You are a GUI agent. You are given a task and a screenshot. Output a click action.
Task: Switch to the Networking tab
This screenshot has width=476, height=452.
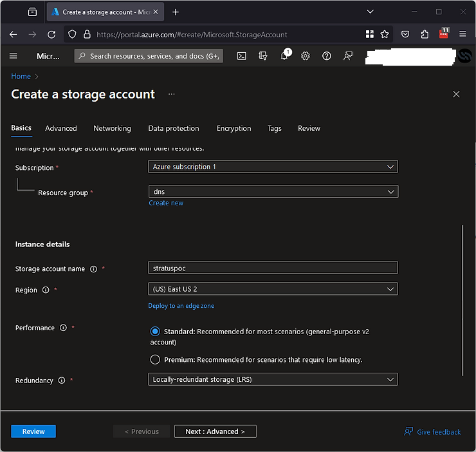point(113,128)
